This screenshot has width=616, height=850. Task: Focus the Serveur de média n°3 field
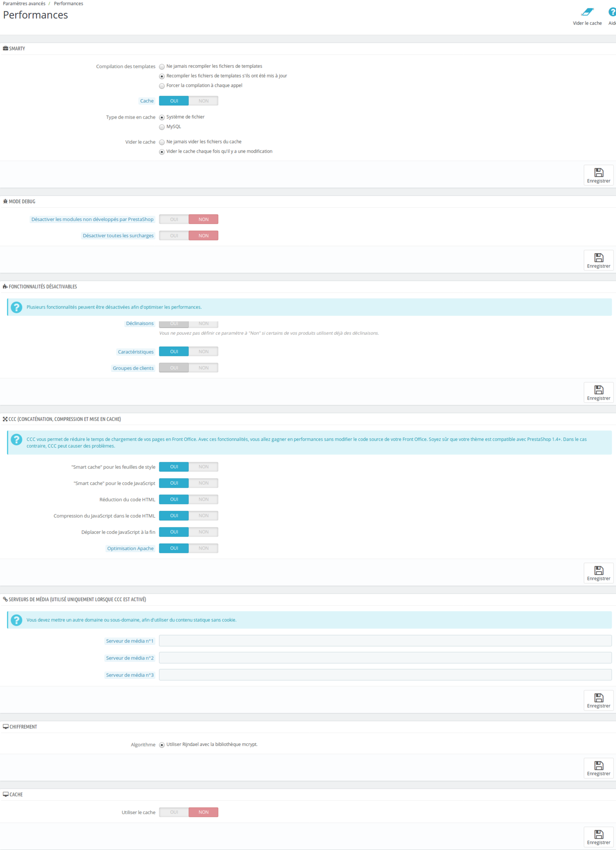[x=385, y=675]
